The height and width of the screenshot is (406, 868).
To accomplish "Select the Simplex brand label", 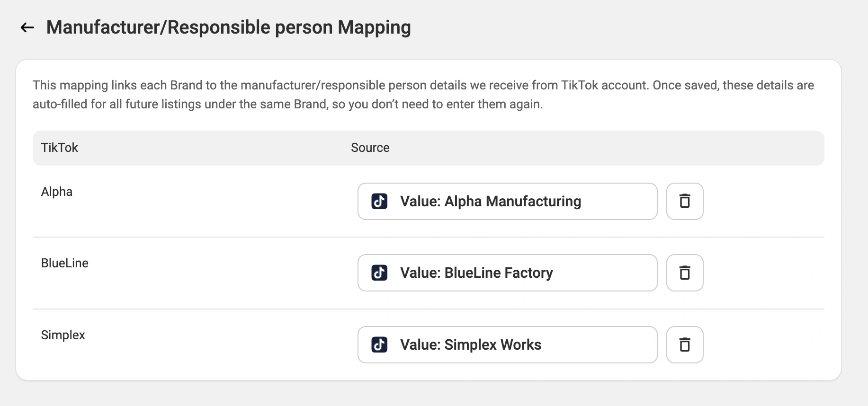I will [63, 335].
